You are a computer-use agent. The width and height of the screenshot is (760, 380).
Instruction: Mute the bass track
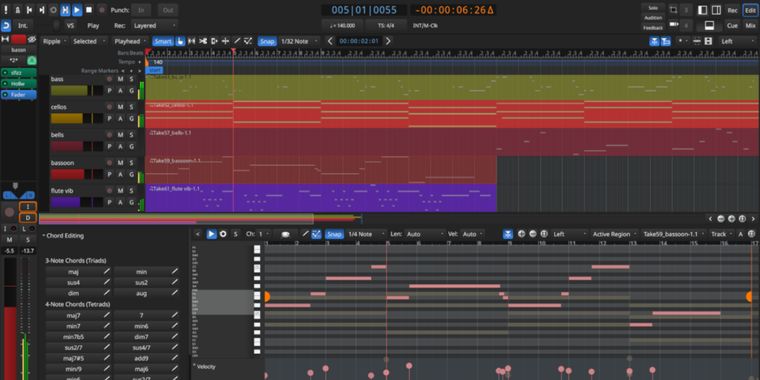[x=120, y=79]
